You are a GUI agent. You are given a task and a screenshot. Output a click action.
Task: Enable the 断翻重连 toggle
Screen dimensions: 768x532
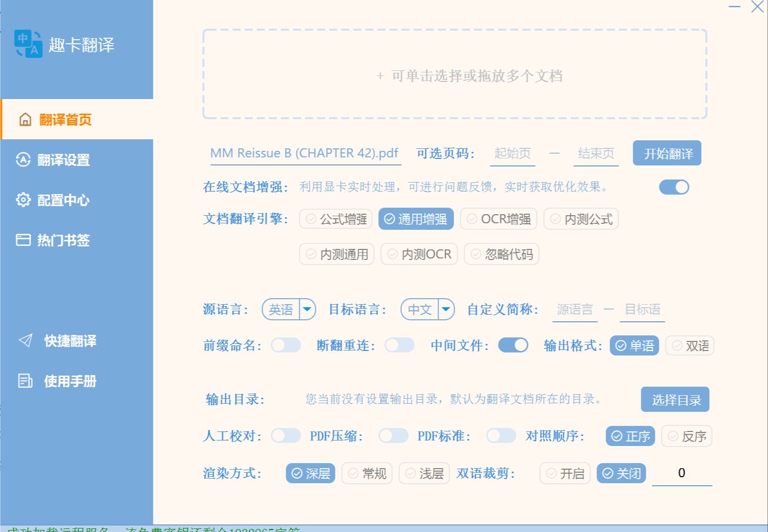click(399, 345)
